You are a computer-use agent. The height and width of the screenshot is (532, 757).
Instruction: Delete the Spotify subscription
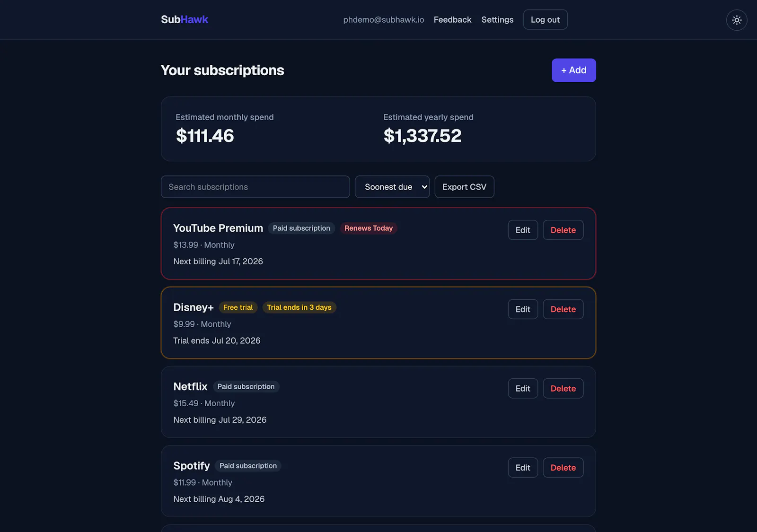tap(563, 468)
